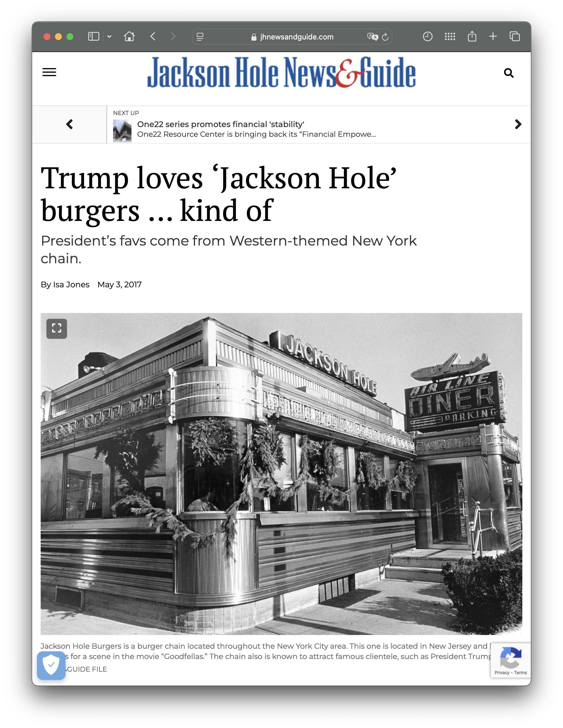The height and width of the screenshot is (728, 563).
Task: Navigate back with the browser back arrow
Action: point(153,36)
